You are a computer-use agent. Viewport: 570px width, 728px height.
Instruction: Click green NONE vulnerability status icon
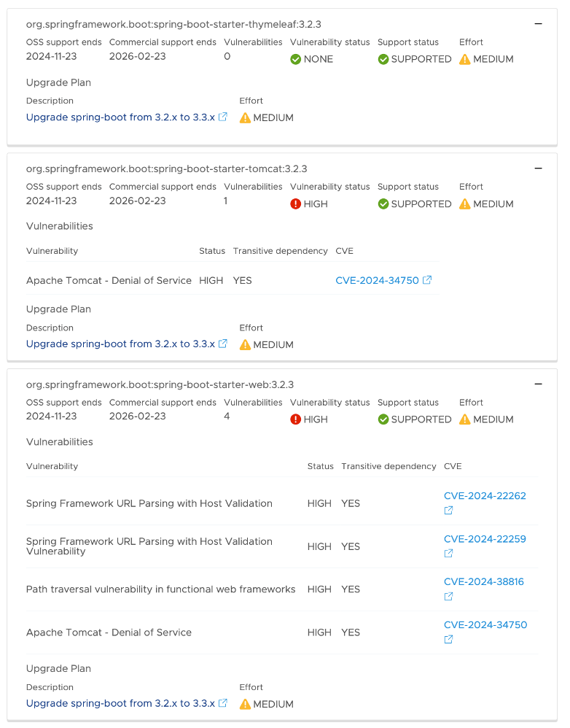tap(295, 59)
